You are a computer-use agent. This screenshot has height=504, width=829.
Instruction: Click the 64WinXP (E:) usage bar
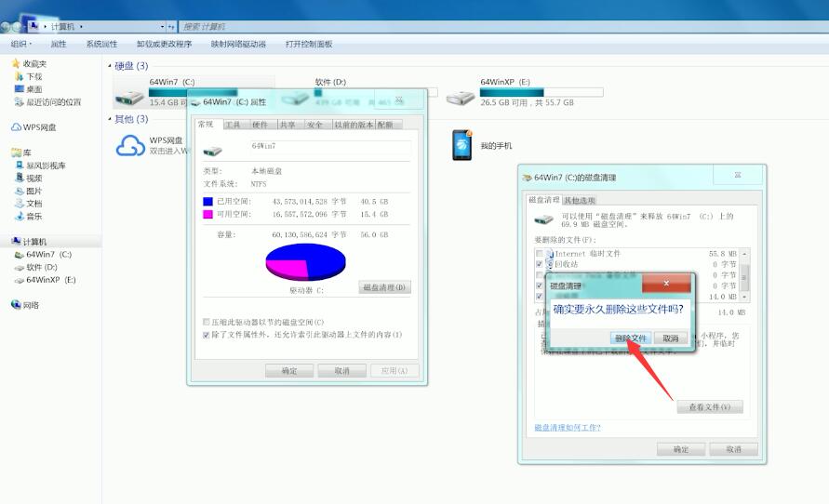542,92
